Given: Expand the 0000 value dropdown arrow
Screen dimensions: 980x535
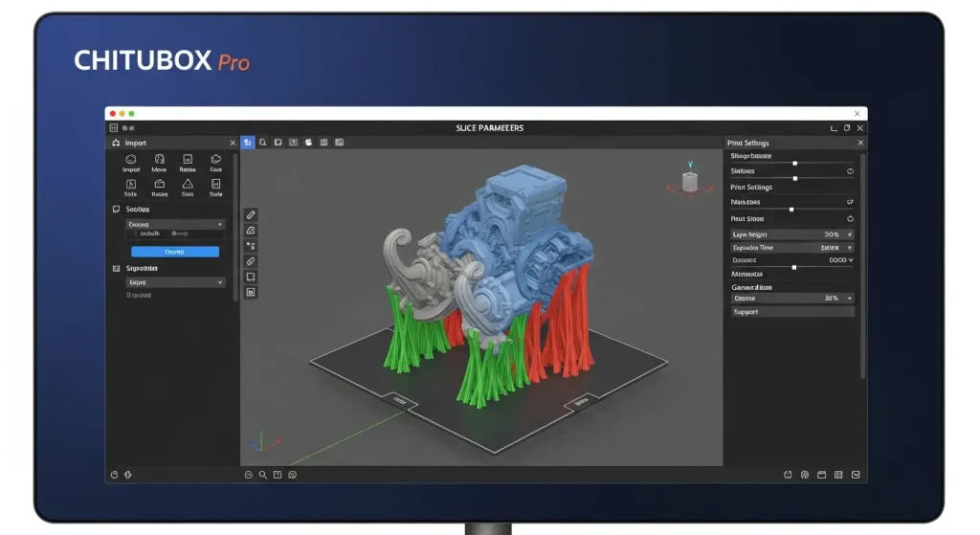Looking at the screenshot, I should pos(851,260).
